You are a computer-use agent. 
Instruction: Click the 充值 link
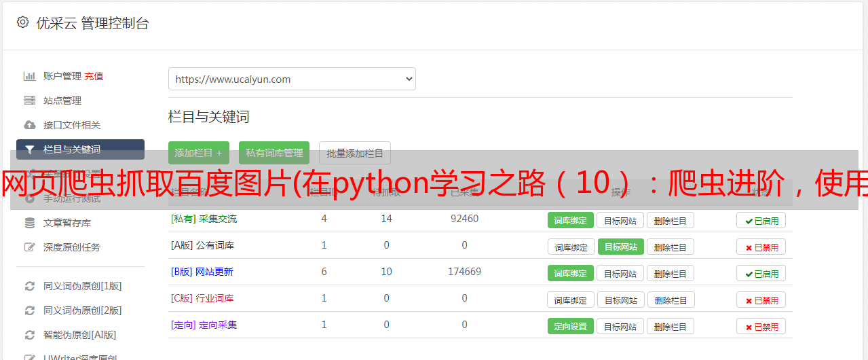(94, 76)
